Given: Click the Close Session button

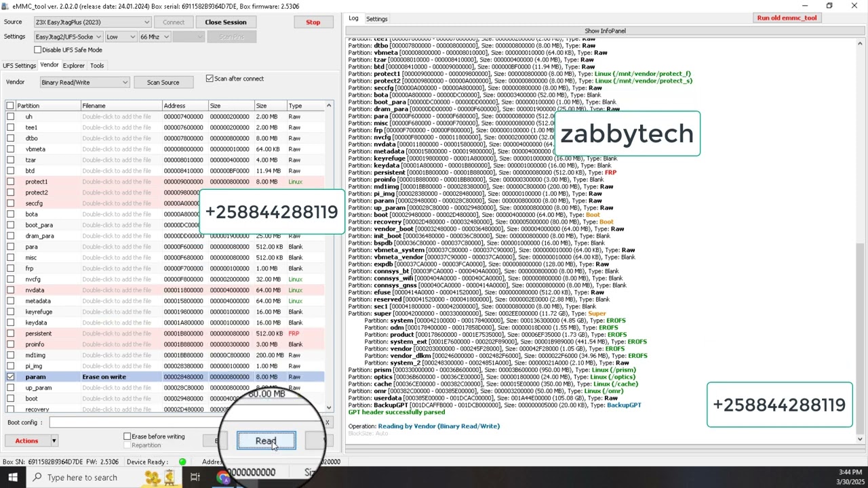Looking at the screenshot, I should click(226, 22).
